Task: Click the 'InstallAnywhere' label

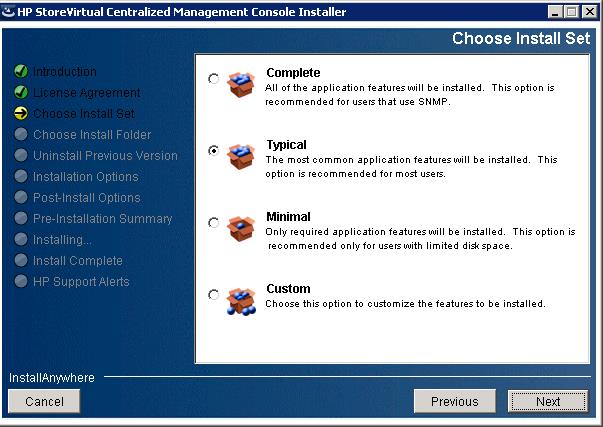Action: point(52,378)
